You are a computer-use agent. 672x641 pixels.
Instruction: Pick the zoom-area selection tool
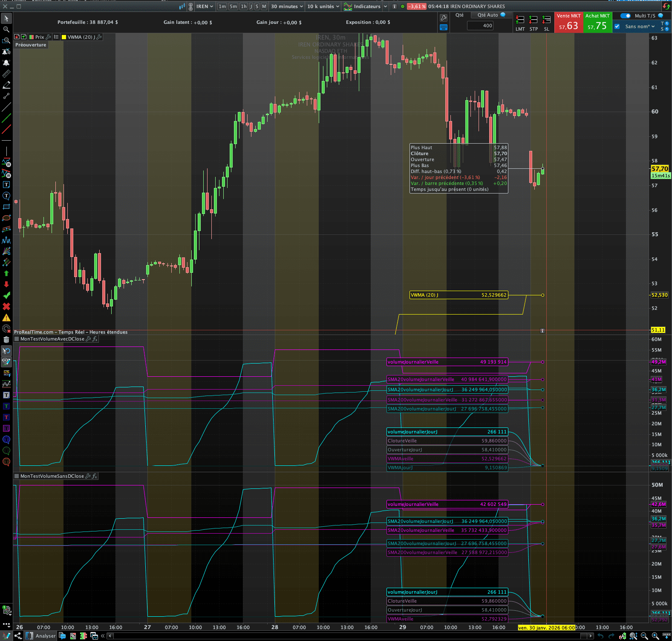click(x=6, y=40)
